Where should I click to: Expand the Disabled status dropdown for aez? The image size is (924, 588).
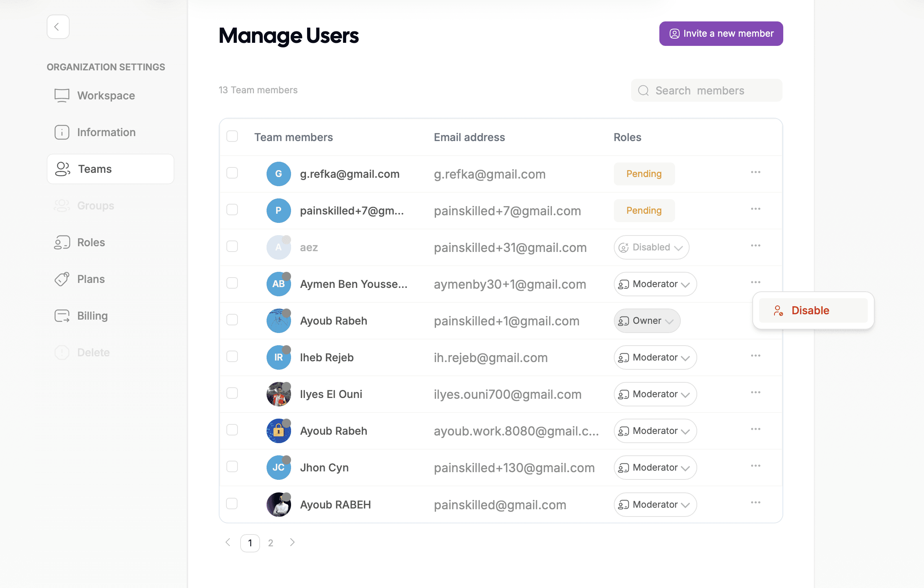[651, 247]
